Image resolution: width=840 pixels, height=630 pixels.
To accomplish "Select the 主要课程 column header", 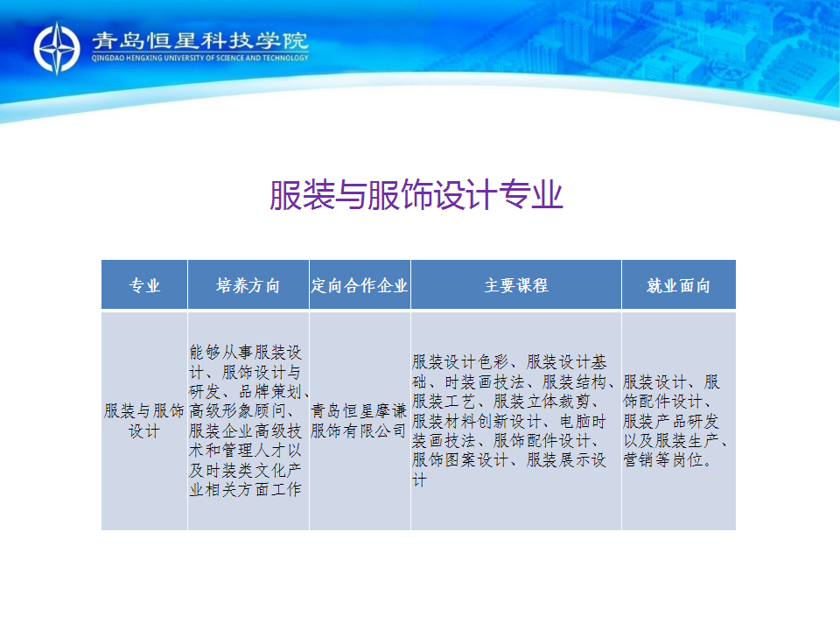I will tap(515, 285).
